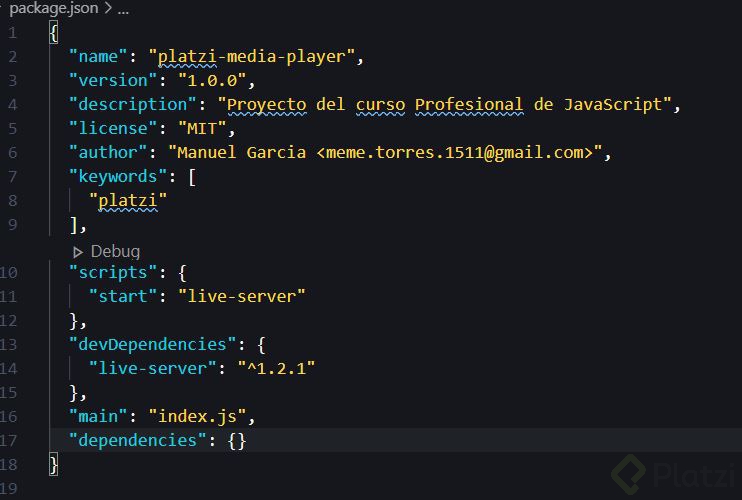The height and width of the screenshot is (500, 742).
Task: Click the word JavaScript in description
Action: (x=613, y=105)
